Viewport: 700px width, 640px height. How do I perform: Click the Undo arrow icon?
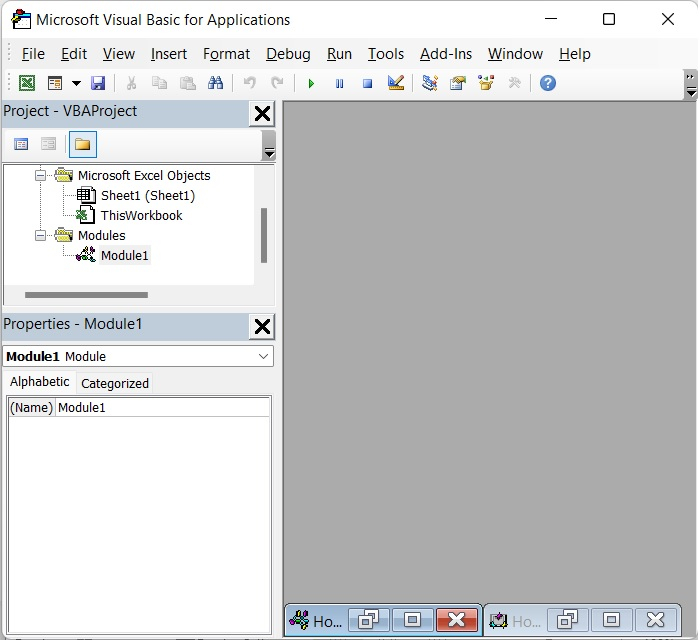point(250,83)
